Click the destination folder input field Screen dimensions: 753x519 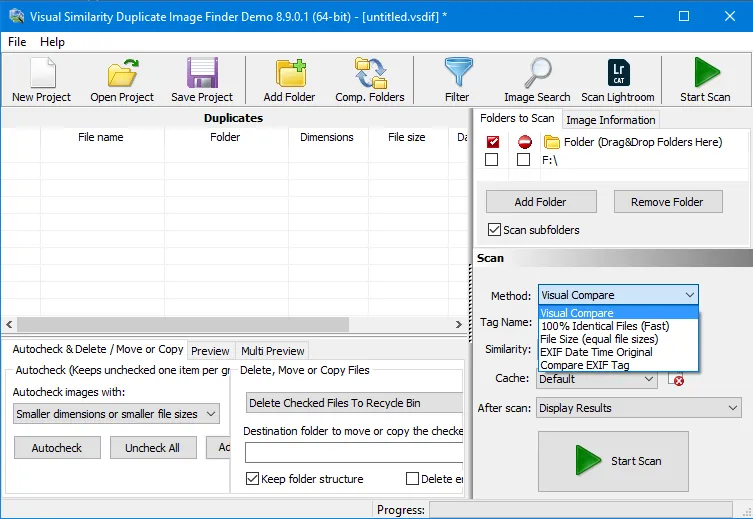pos(354,452)
